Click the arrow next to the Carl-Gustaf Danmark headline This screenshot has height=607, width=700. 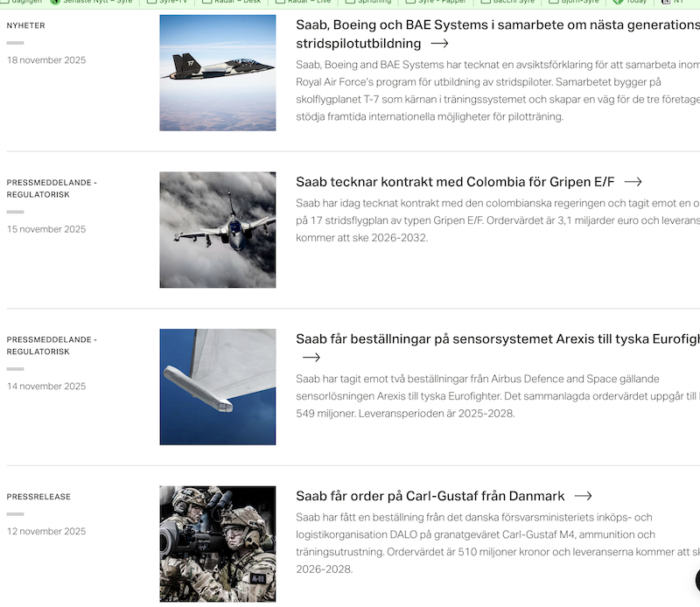tap(583, 496)
